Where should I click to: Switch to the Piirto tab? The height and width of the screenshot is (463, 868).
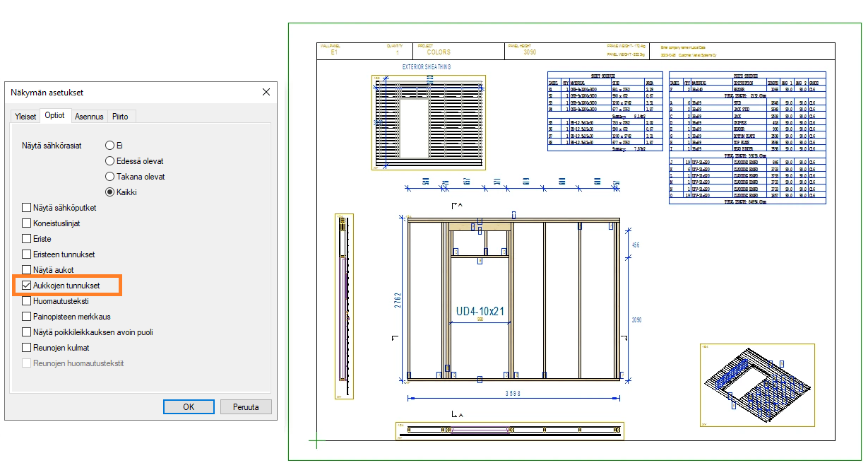pyautogui.click(x=120, y=116)
